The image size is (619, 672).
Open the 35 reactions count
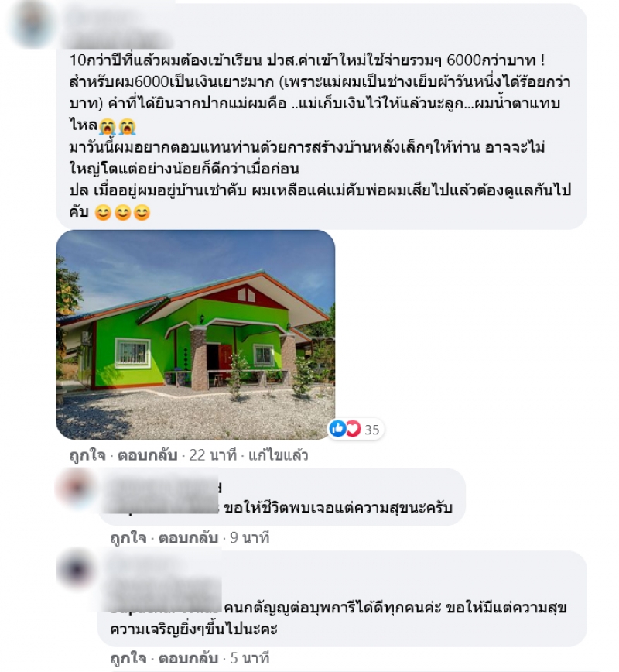point(372,430)
